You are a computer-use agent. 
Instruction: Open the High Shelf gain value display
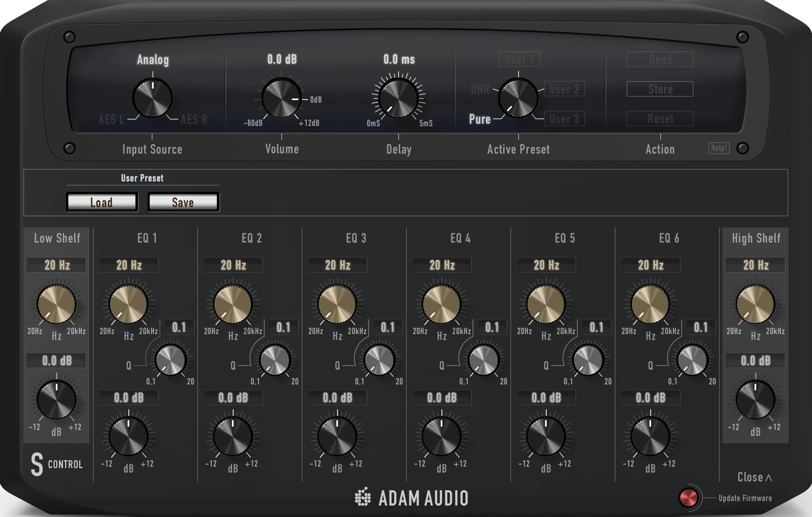[x=755, y=360]
